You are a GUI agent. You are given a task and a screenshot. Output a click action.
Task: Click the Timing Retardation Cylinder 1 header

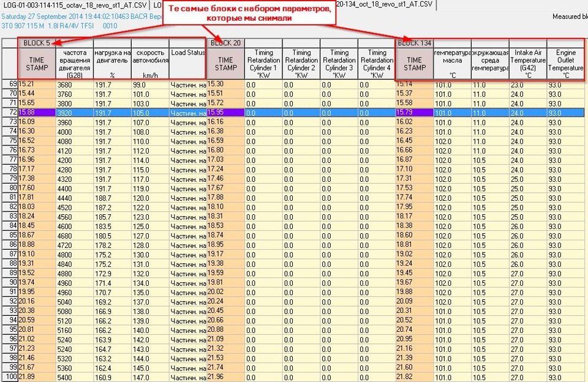(263, 64)
